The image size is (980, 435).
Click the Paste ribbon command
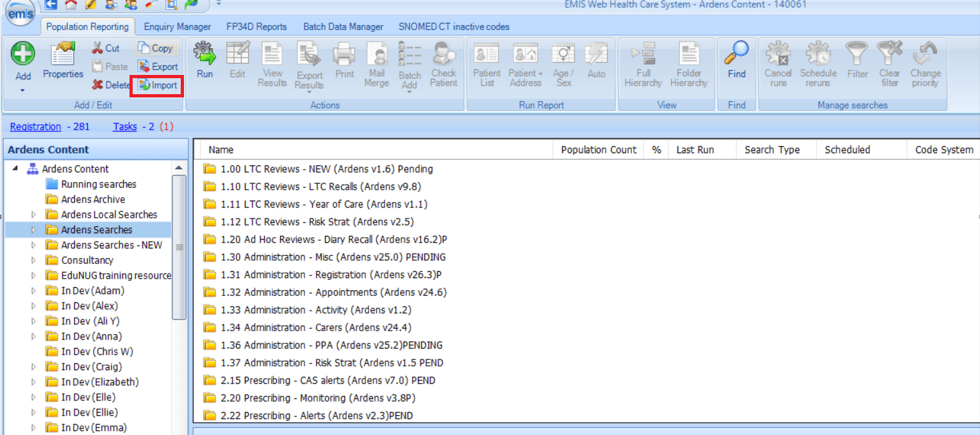coord(110,66)
